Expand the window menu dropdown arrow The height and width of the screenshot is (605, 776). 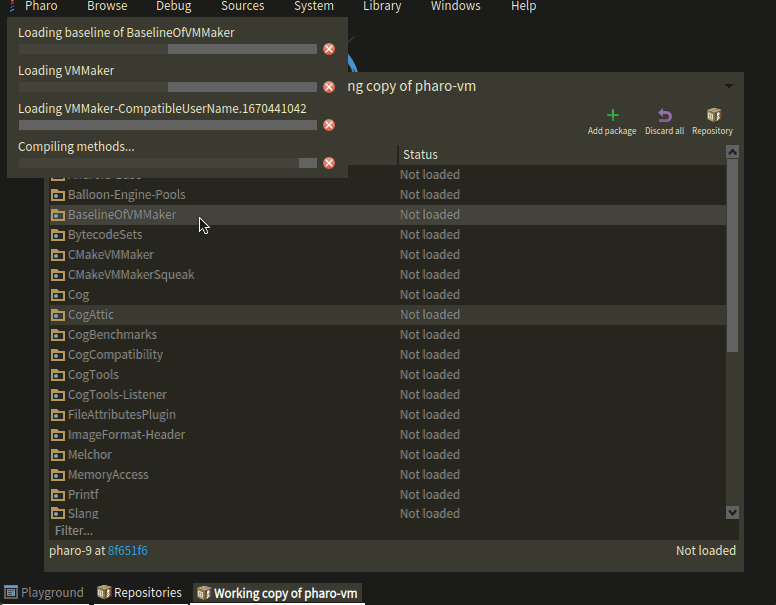[x=729, y=86]
